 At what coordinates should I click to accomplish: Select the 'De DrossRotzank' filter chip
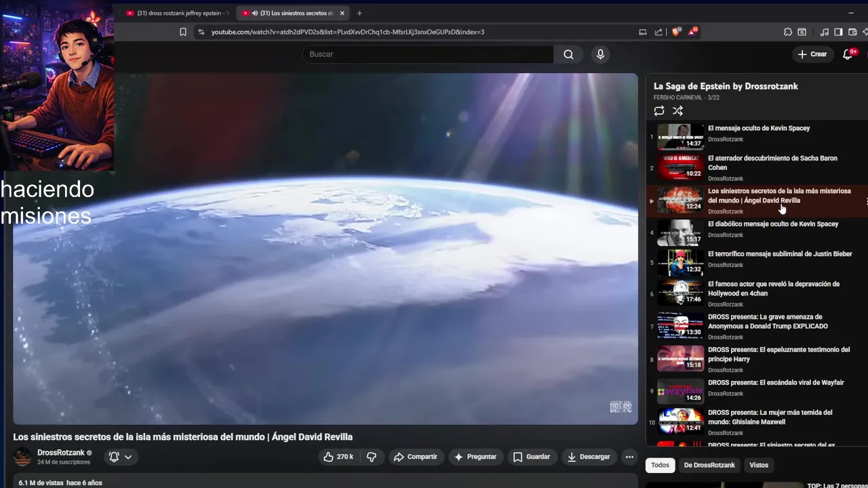point(709,465)
